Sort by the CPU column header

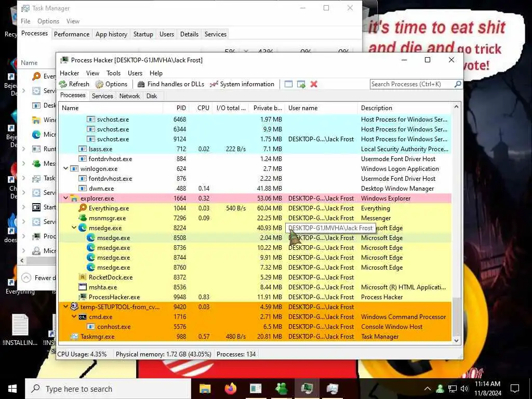[201, 108]
